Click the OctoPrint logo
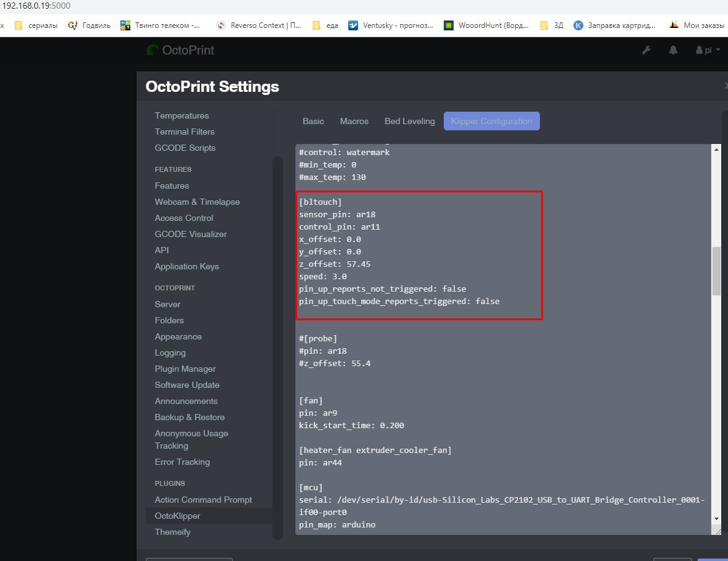Image resolution: width=728 pixels, height=561 pixels. point(180,50)
